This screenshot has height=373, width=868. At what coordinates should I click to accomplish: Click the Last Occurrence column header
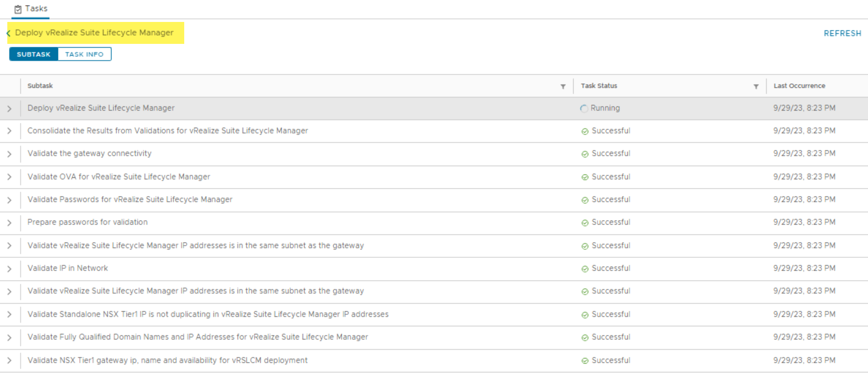799,86
